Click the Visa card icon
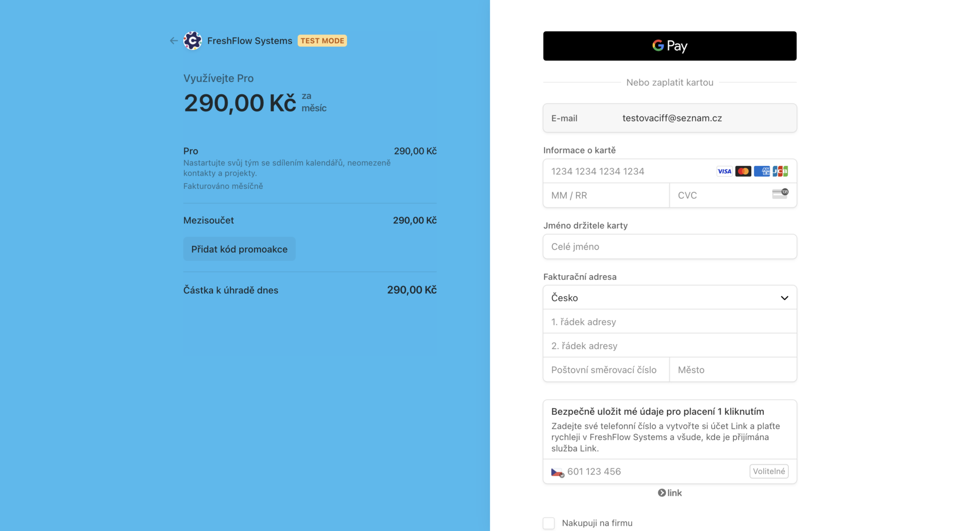980x531 pixels. click(724, 171)
